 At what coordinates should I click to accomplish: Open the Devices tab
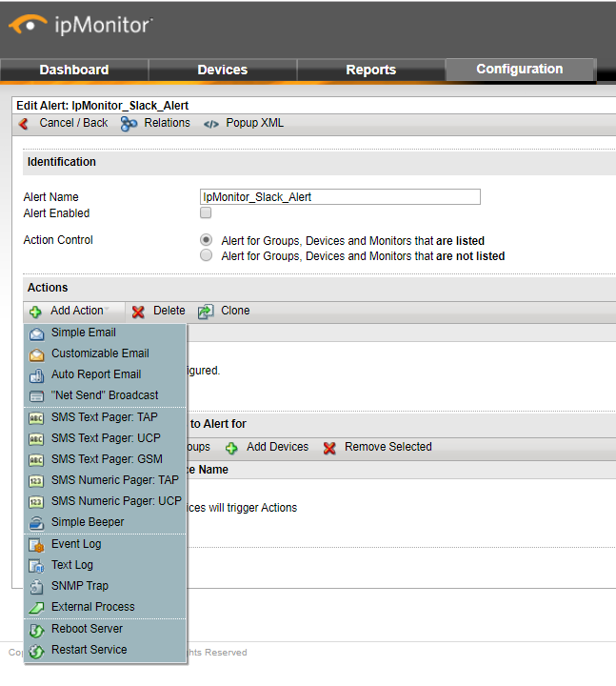click(223, 70)
